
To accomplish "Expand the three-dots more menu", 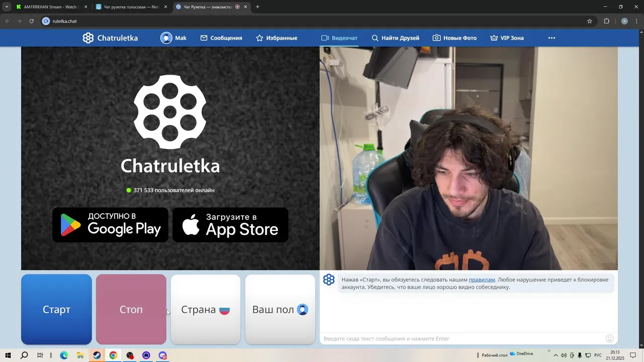I will 551,38.
